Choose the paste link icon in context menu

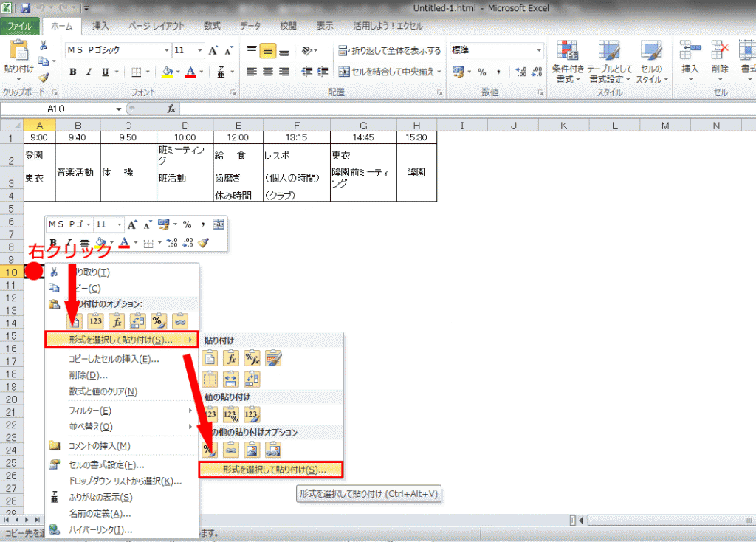[180, 321]
